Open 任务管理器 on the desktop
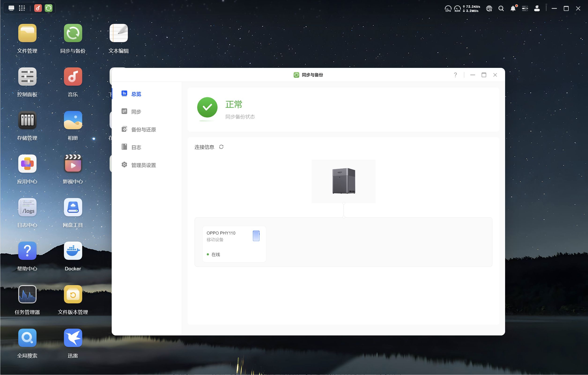Image resolution: width=588 pixels, height=375 pixels. 27,294
